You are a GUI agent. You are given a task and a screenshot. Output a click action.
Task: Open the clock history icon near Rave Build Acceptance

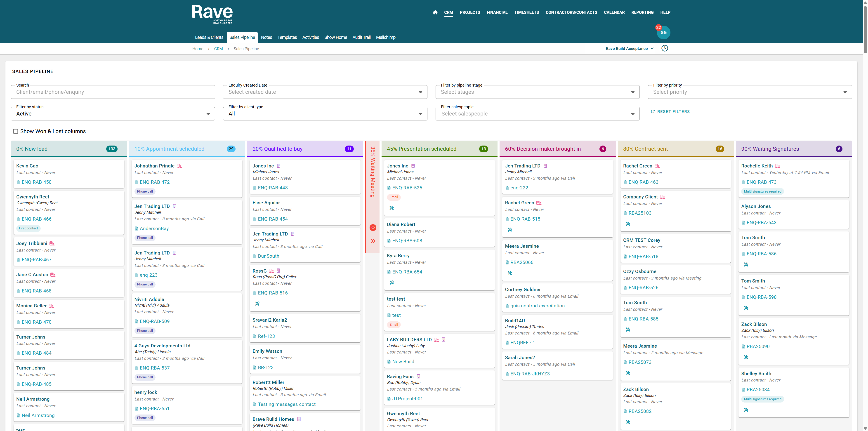click(x=665, y=48)
